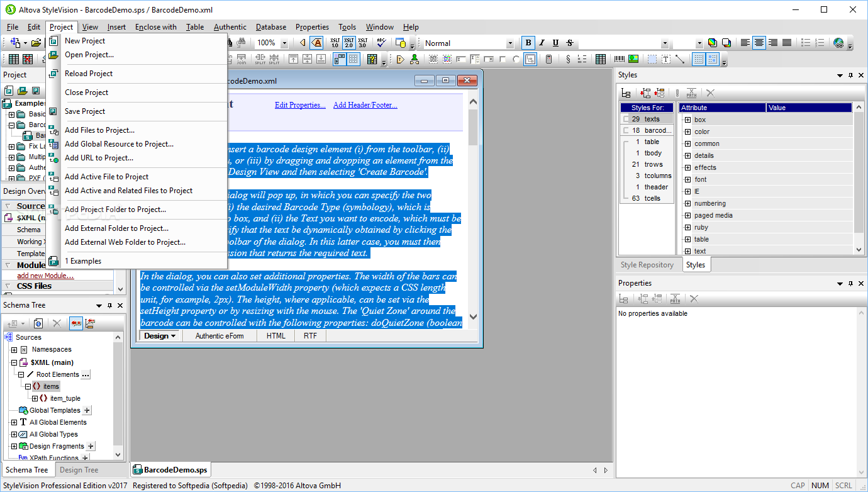Click the red arrow sync icon in Schema Tree
868x492 pixels.
(75, 323)
